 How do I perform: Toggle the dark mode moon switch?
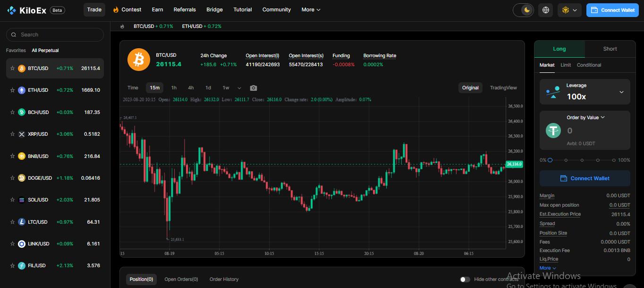pos(523,10)
